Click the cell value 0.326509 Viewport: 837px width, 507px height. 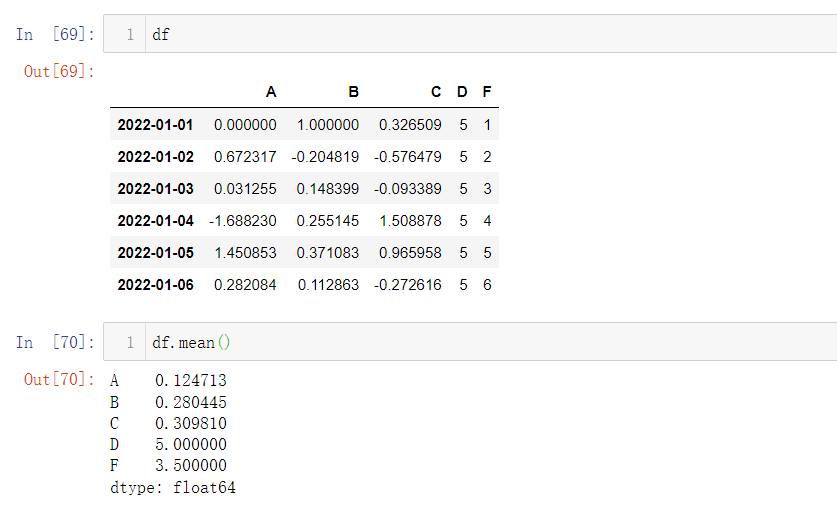pyautogui.click(x=410, y=124)
